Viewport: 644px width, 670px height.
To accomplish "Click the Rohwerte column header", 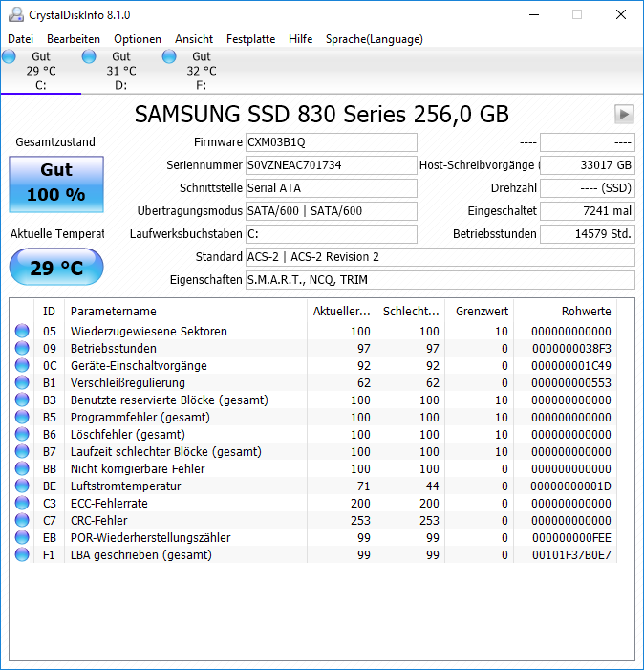I will 566,311.
